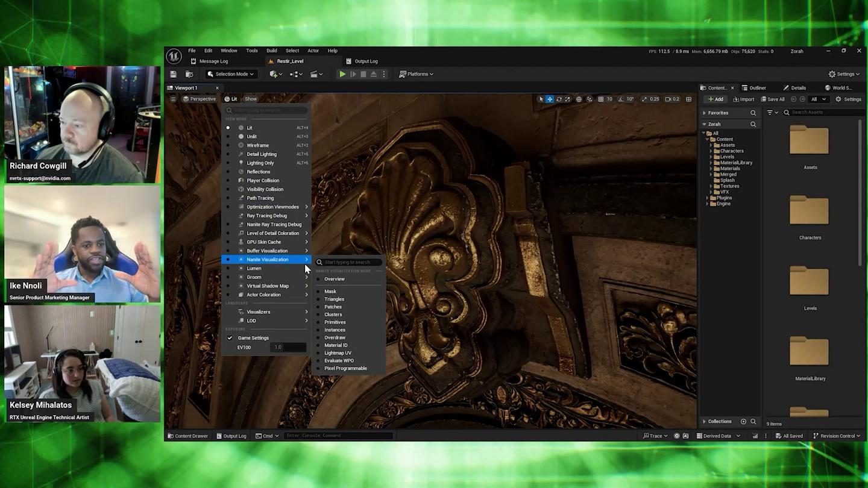The width and height of the screenshot is (868, 488).
Task: Select the Translate (move) tool in the viewport
Action: [550, 99]
